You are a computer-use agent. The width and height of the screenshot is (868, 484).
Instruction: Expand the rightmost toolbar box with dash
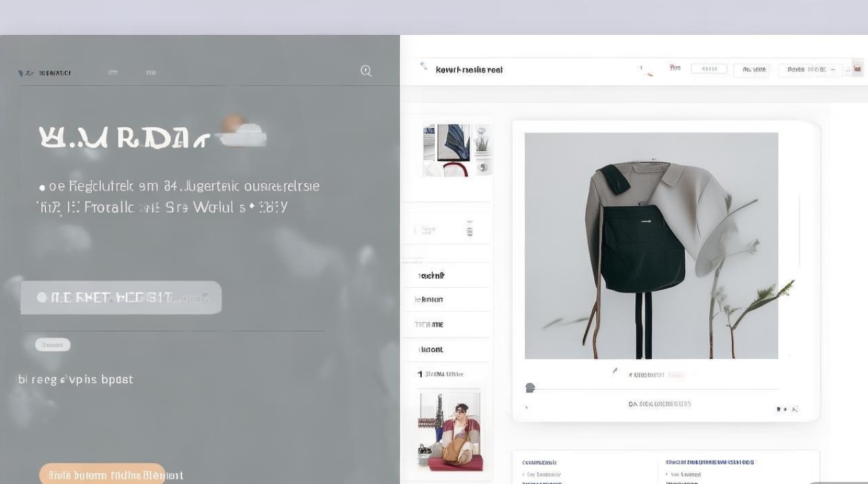(811, 70)
